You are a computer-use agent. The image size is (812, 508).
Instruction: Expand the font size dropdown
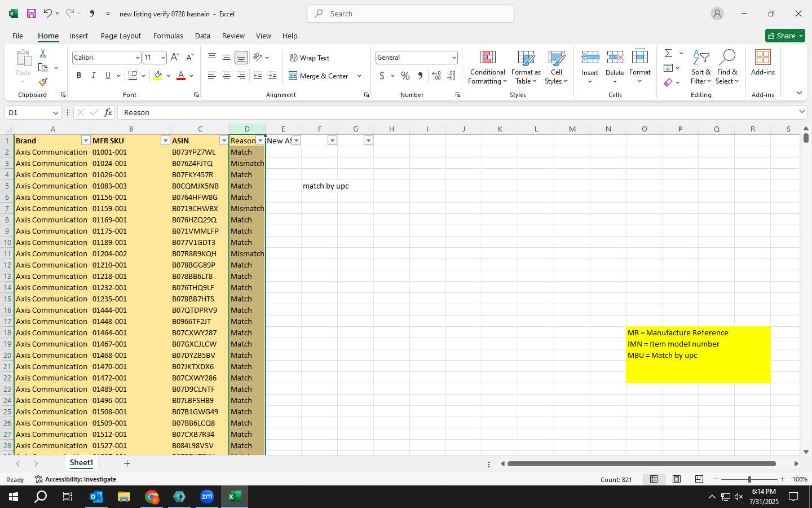click(163, 58)
